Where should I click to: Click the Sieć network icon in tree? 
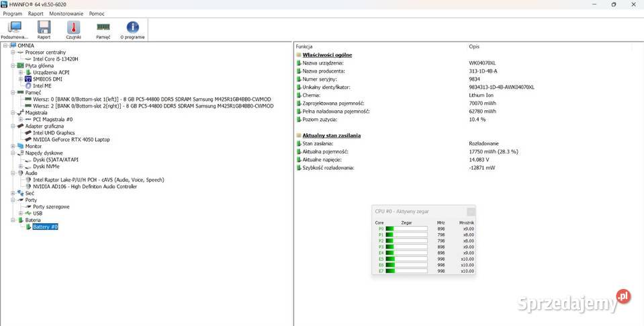[x=21, y=193]
